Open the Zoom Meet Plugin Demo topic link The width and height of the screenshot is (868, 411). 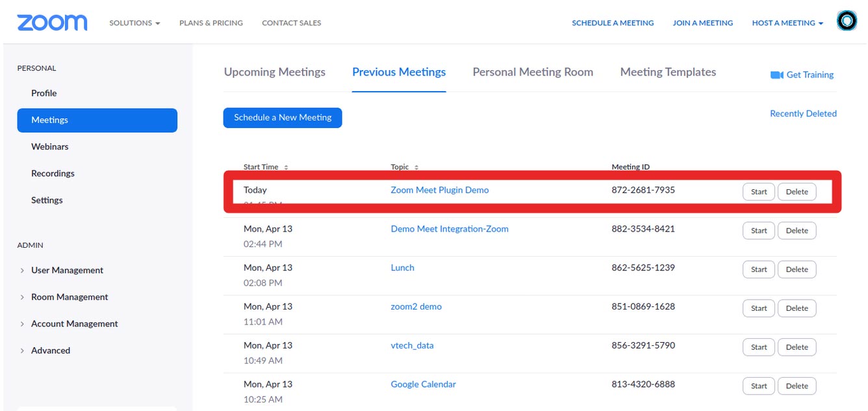coord(440,190)
